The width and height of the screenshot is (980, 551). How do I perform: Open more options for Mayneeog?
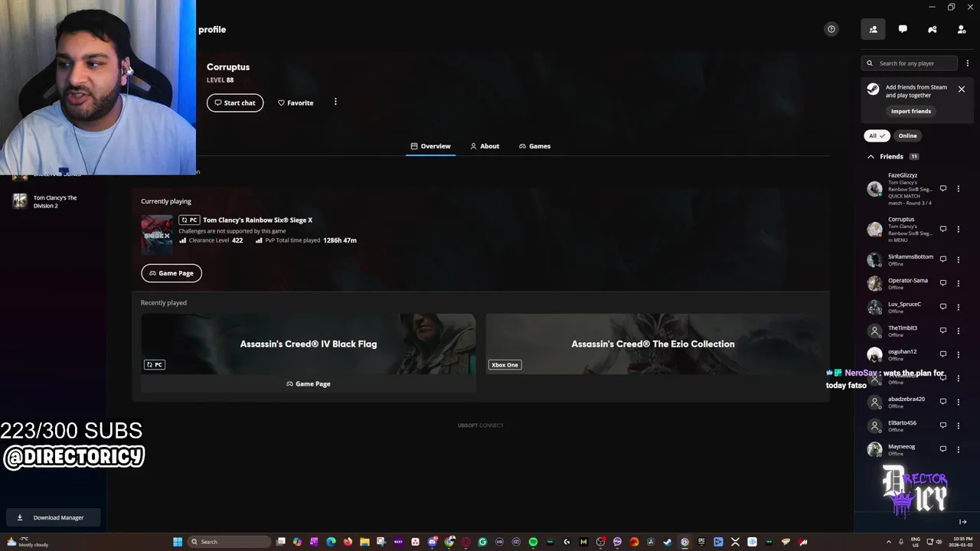click(959, 449)
